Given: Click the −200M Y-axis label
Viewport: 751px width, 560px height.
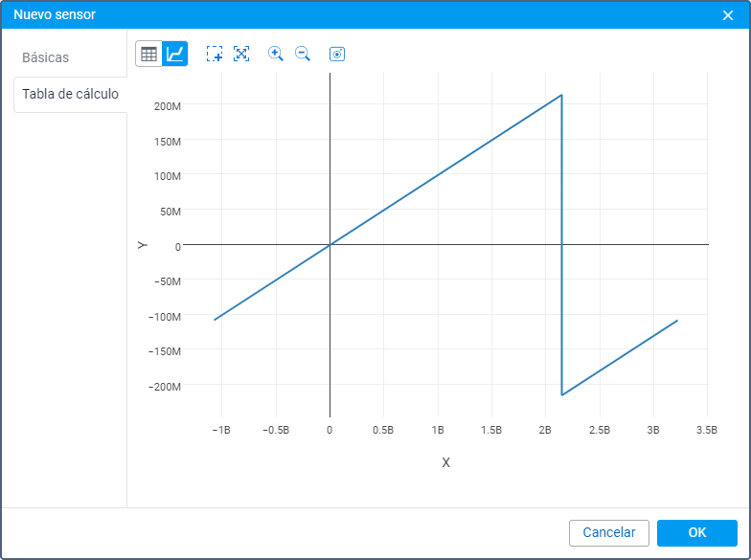Looking at the screenshot, I should point(165,387).
